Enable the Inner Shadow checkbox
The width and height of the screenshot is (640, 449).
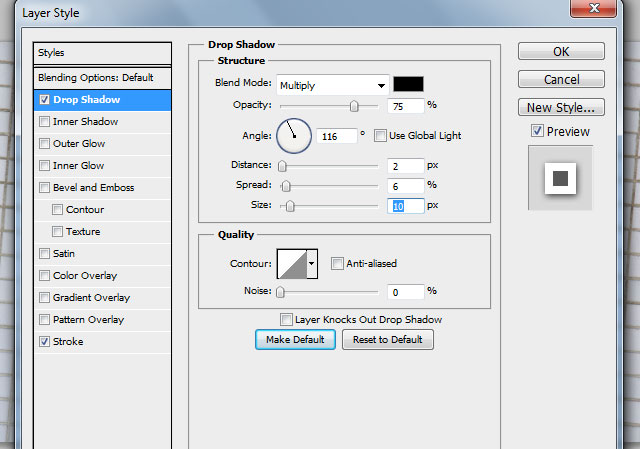click(44, 122)
